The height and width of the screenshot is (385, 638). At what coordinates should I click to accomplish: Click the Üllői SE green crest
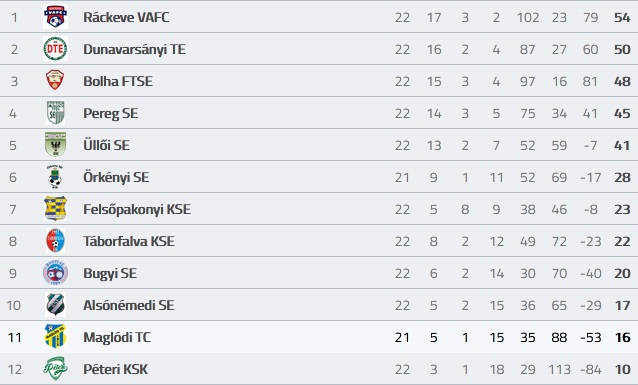55,144
